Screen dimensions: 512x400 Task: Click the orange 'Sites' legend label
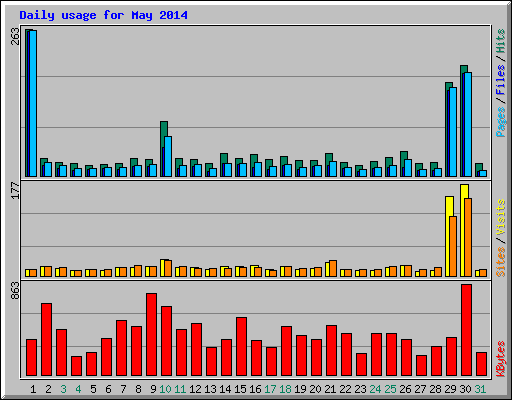(x=501, y=262)
